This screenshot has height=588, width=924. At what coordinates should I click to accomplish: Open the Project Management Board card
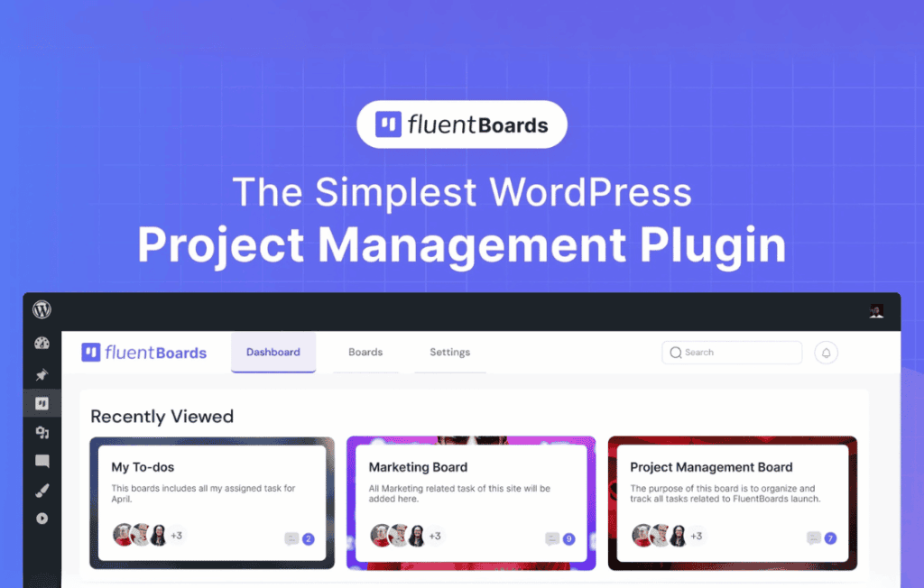pos(733,503)
